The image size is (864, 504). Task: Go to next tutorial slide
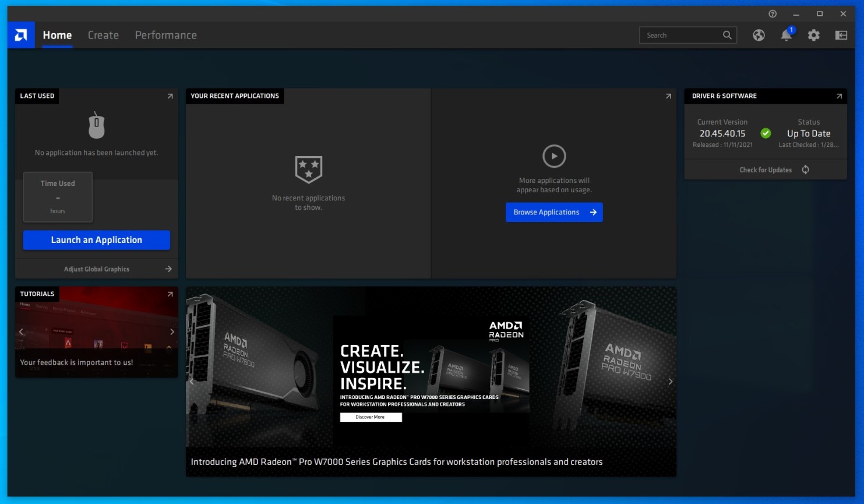[x=172, y=332]
